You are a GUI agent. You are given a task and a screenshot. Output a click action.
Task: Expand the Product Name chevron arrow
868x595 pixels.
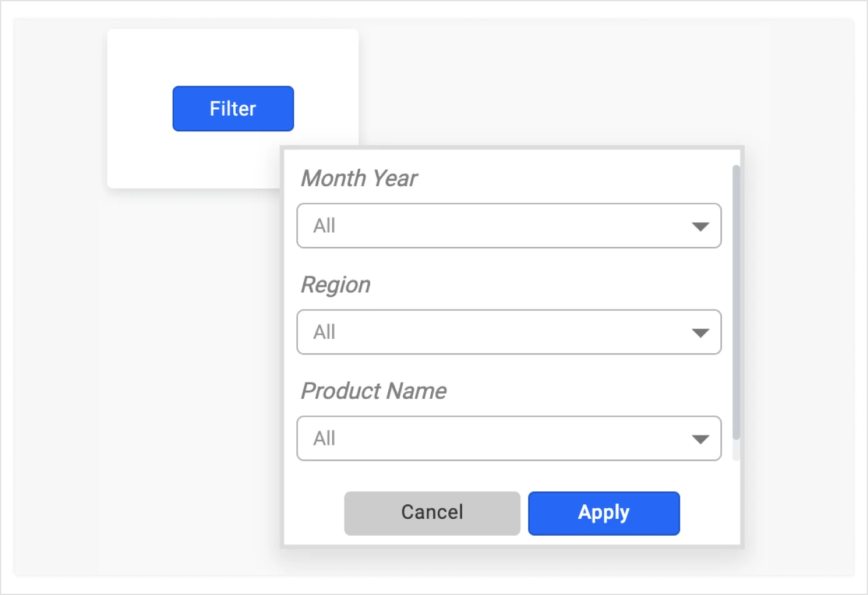[701, 438]
